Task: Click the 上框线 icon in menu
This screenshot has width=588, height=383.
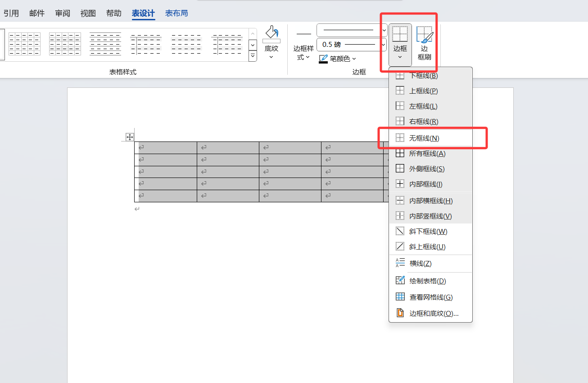Action: pos(400,91)
